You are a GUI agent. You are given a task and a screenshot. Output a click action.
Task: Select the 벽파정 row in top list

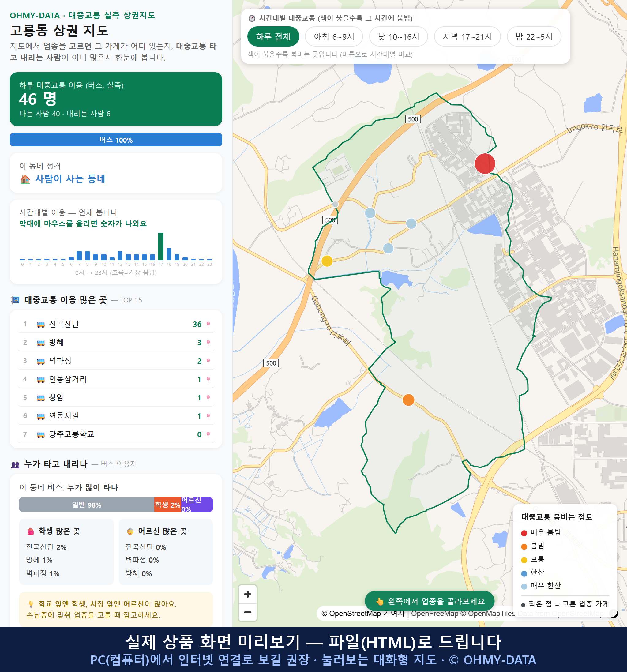(116, 361)
